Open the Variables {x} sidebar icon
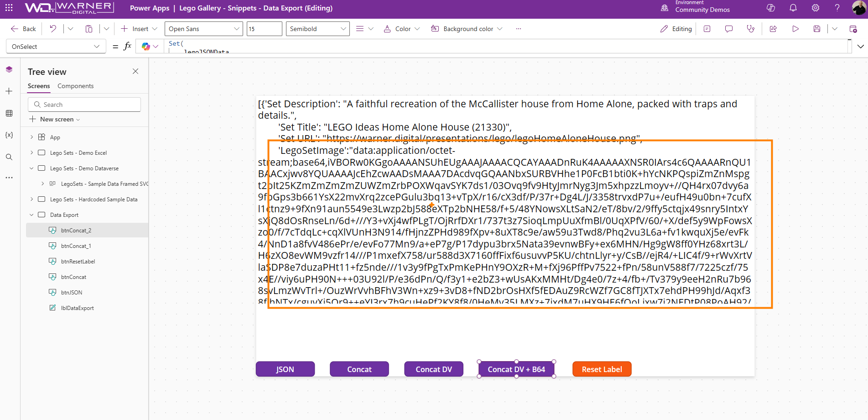 [x=9, y=135]
